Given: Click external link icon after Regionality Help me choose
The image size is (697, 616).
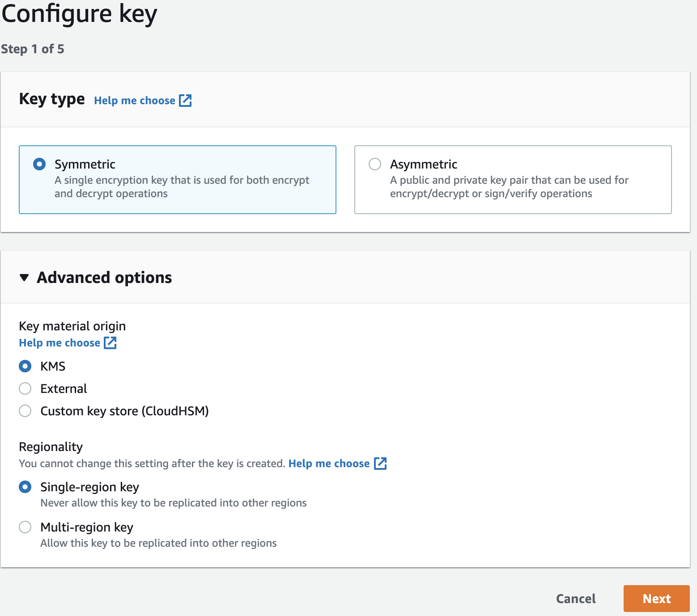Looking at the screenshot, I should (381, 464).
